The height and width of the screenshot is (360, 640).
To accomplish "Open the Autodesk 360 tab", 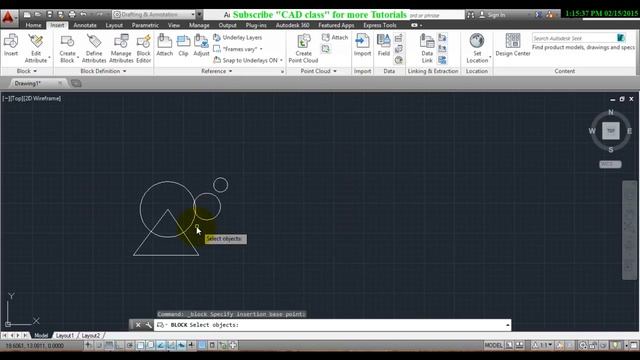I will pos(292,25).
